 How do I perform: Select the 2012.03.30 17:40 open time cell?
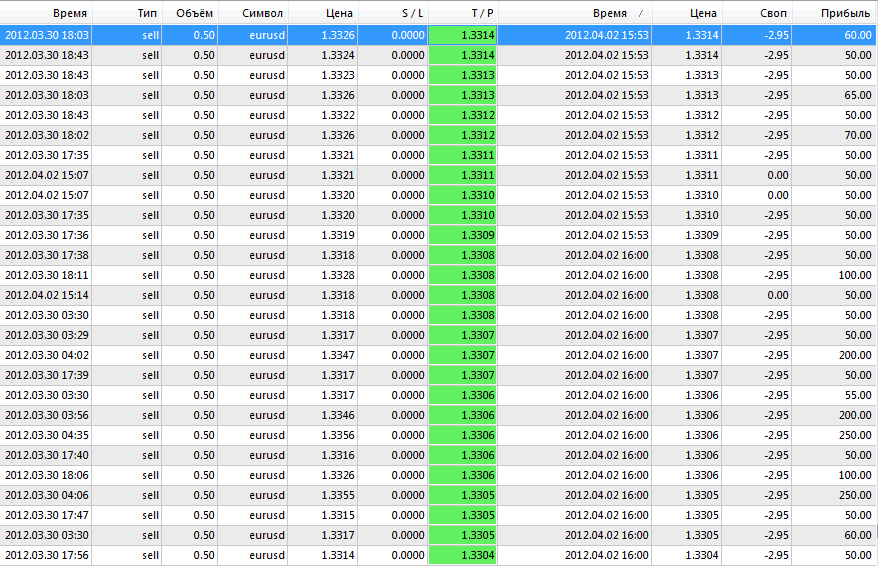(46, 455)
